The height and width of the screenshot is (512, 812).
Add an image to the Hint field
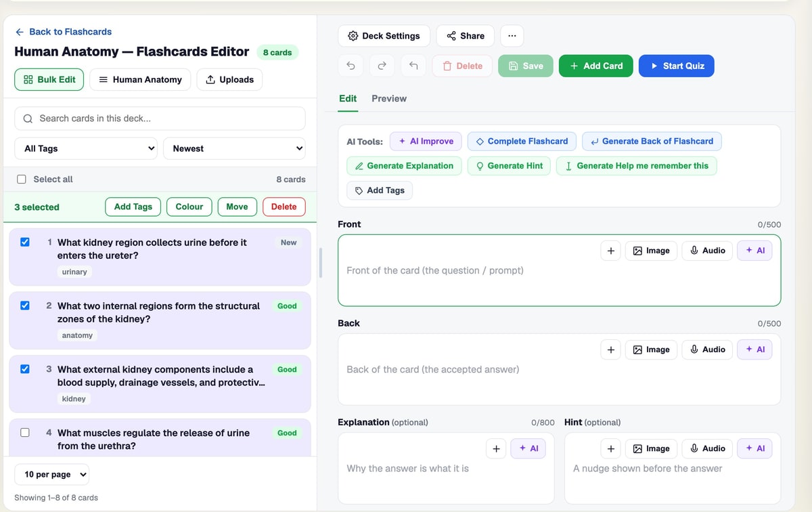[x=651, y=448]
